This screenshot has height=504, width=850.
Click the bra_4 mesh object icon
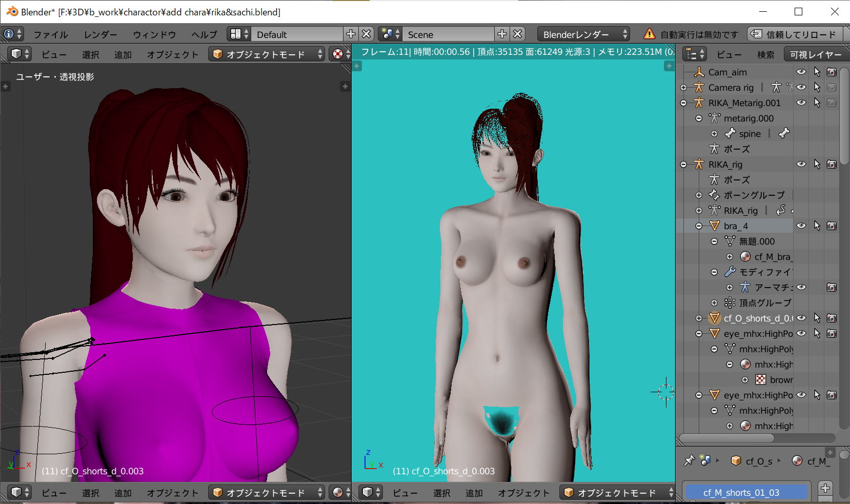(714, 226)
